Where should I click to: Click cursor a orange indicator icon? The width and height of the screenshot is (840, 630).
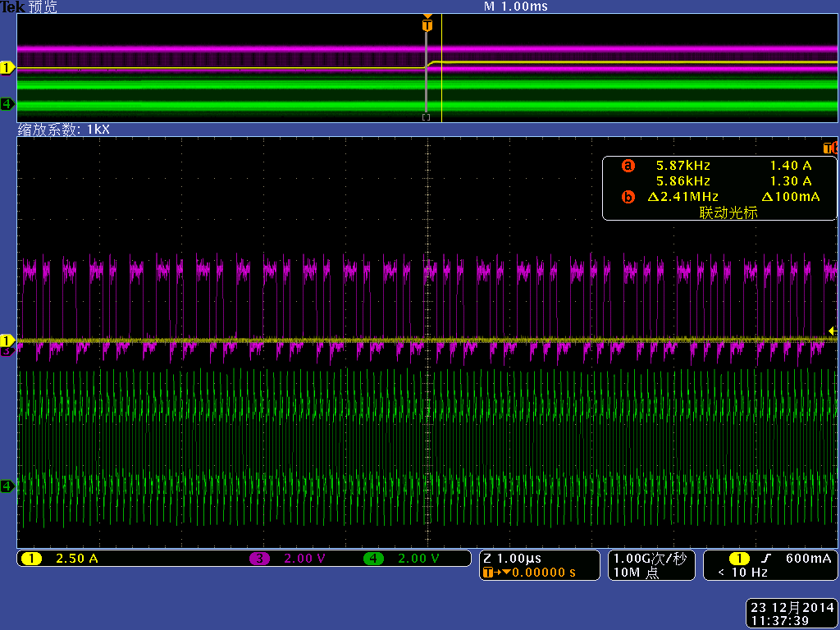click(x=628, y=166)
